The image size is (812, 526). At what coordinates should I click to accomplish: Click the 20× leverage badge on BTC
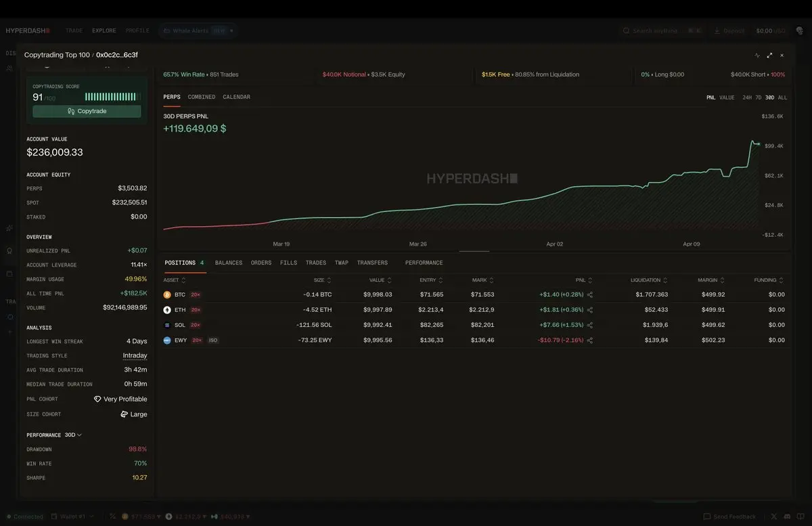click(196, 294)
